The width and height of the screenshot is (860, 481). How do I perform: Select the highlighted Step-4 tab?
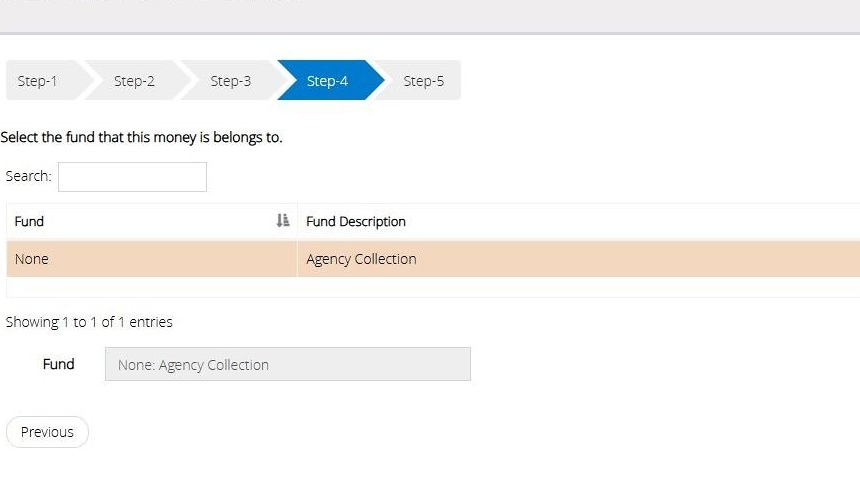click(327, 81)
